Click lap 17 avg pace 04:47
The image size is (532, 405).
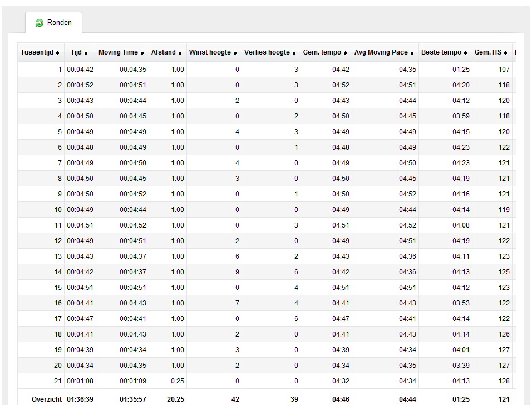341,319
